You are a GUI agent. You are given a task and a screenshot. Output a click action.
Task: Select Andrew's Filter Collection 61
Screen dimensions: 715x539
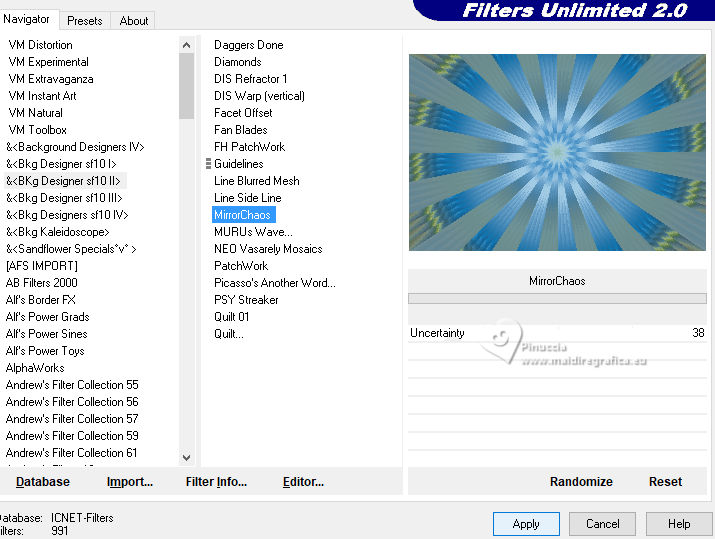pos(72,453)
